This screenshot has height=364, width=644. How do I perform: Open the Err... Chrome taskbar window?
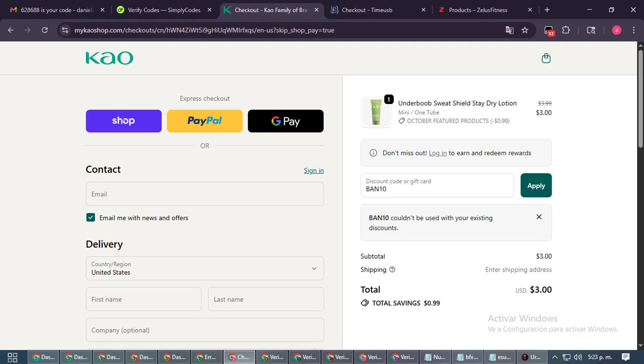[x=207, y=357]
